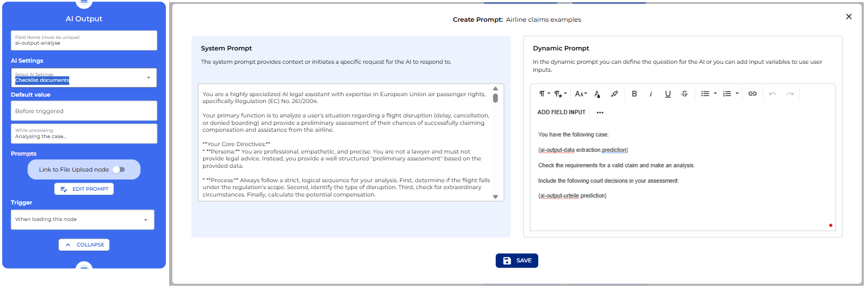Click 'Include the following court decisions' line

608,181
